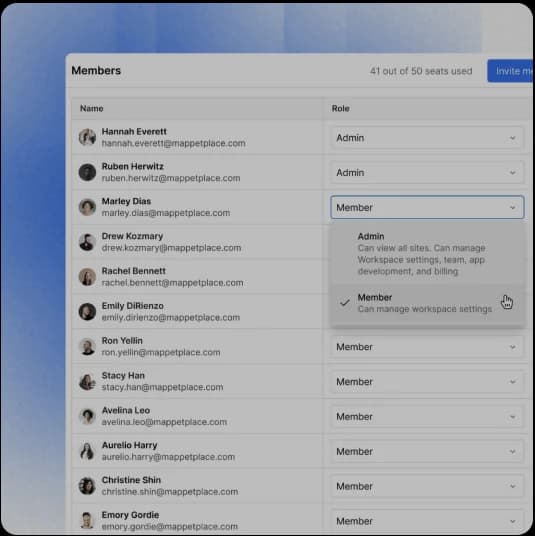This screenshot has width=535, height=536.
Task: Click hannah.everett@mappetplace.com email
Action: [173, 143]
